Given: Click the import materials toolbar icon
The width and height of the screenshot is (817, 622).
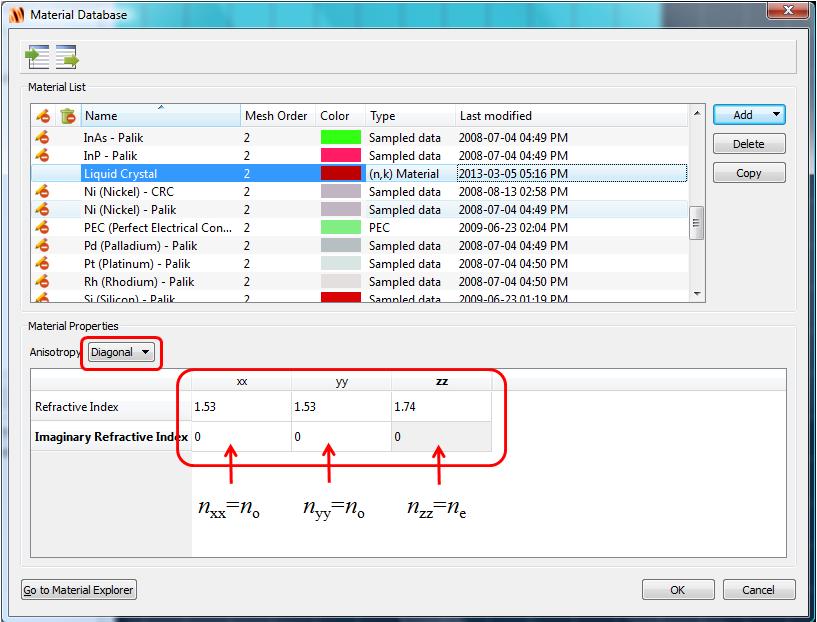Looking at the screenshot, I should 37,57.
